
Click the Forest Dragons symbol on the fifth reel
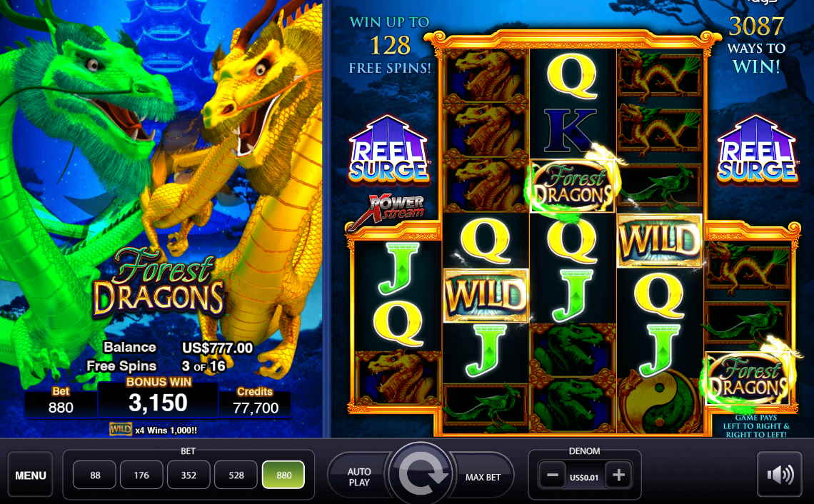(x=748, y=379)
